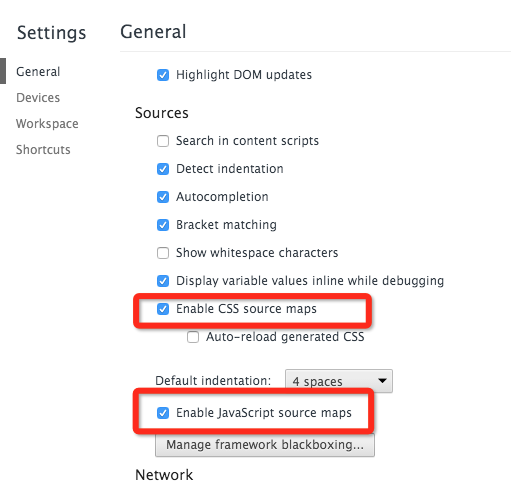
Task: Uncheck Enable CSS source maps
Action: coord(163,309)
